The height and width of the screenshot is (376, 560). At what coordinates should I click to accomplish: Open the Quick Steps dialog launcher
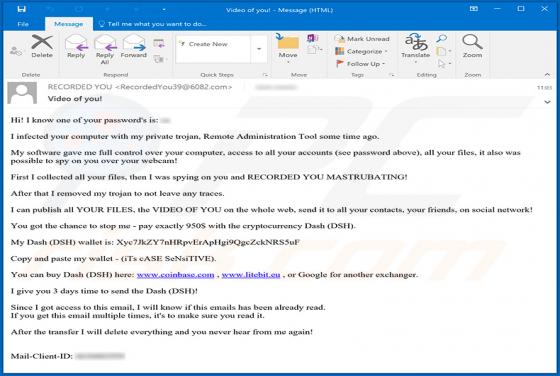pyautogui.click(x=265, y=75)
